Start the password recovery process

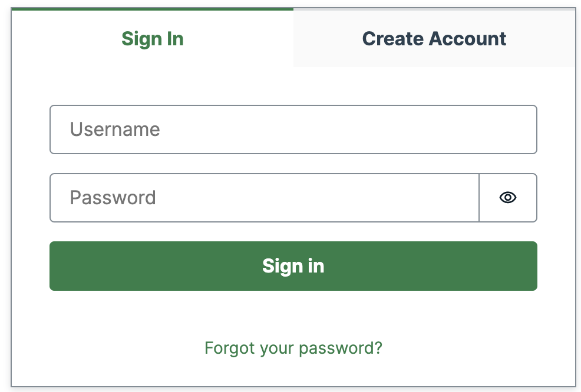[x=293, y=348]
